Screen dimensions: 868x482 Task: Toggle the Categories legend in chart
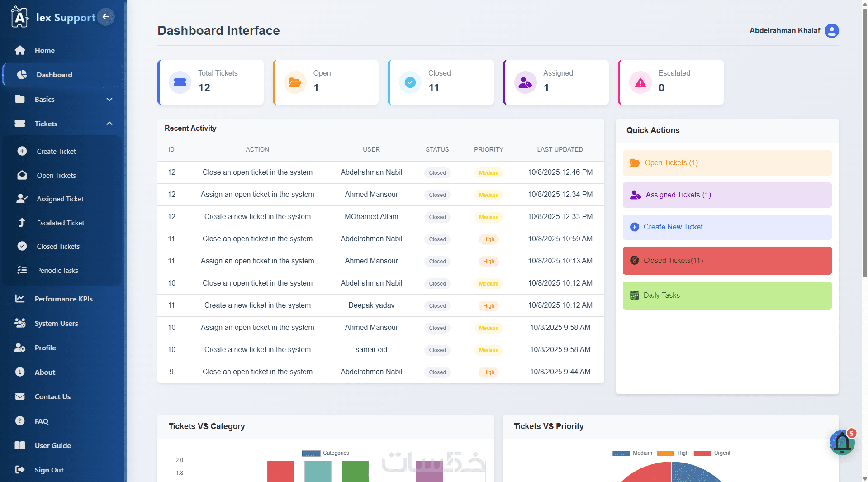tap(325, 453)
